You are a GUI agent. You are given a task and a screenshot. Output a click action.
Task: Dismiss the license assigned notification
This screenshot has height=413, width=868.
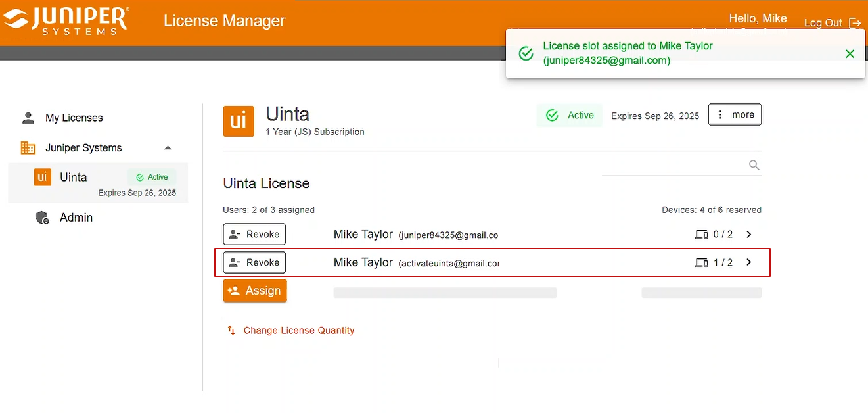[850, 54]
